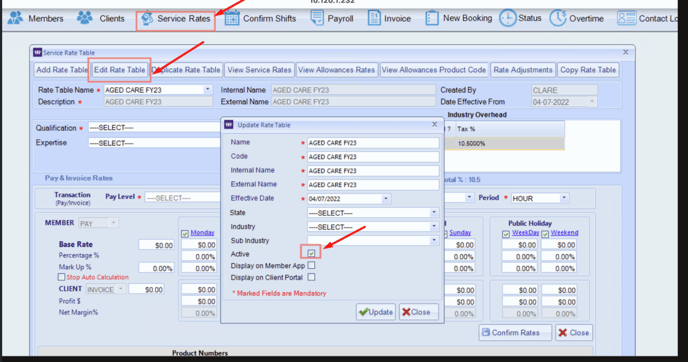
Task: Open the CLIENT INVOICE dropdown
Action: [121, 289]
